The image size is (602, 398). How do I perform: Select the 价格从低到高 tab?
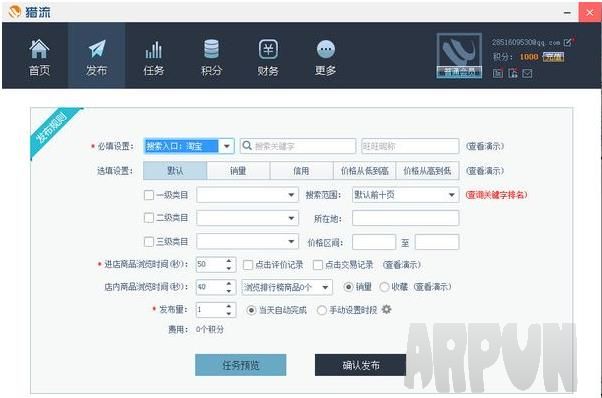pyautogui.click(x=364, y=171)
